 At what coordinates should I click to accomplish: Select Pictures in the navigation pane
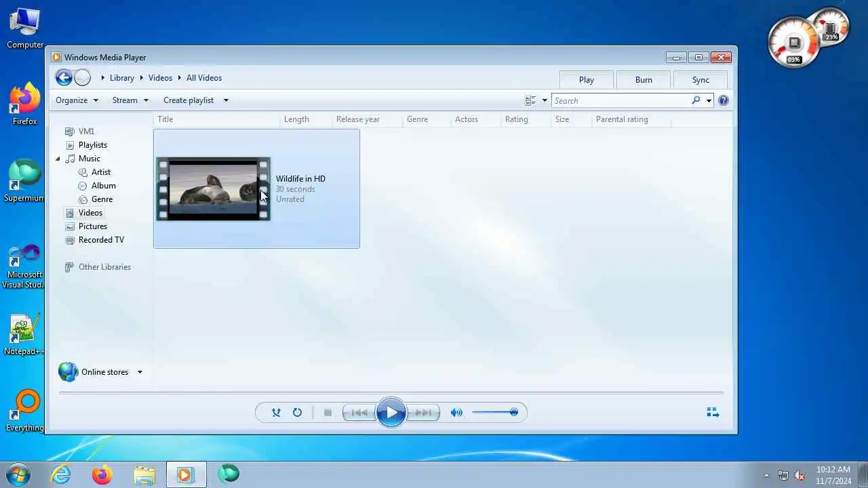pos(93,226)
